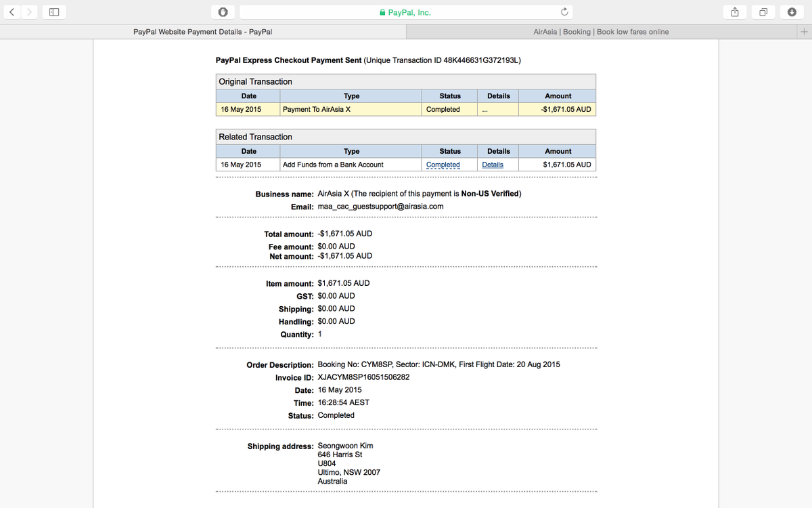The height and width of the screenshot is (508, 812).
Task: Click invoice ID XJACYM8SP16051506282
Action: (363, 377)
